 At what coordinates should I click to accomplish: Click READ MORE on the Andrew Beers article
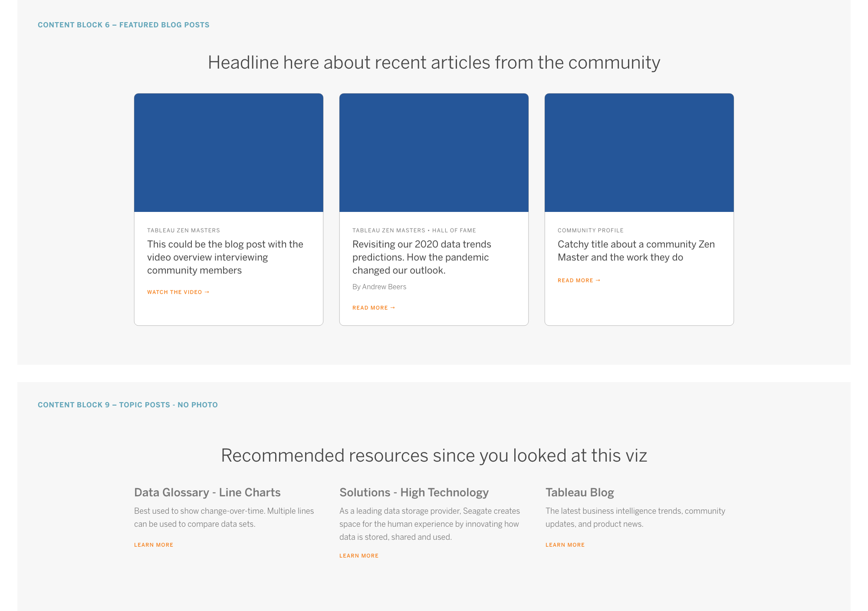[x=370, y=307]
